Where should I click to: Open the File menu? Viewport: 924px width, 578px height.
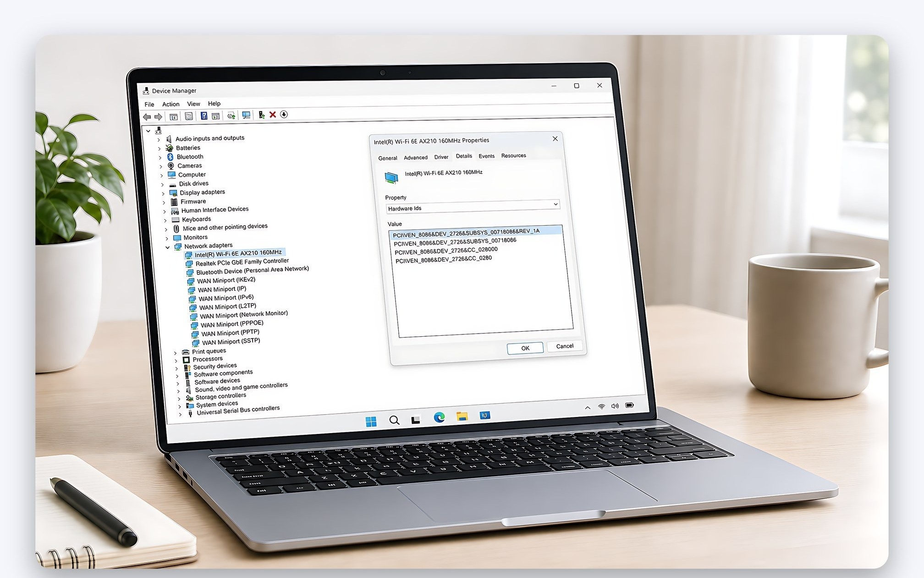click(149, 105)
